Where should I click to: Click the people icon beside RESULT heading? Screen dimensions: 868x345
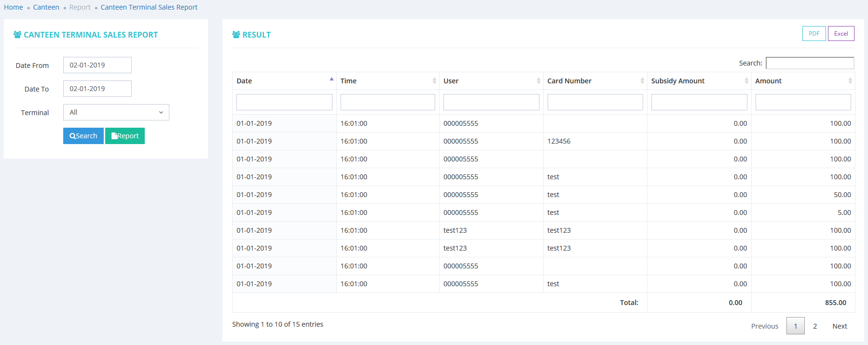[x=236, y=35]
